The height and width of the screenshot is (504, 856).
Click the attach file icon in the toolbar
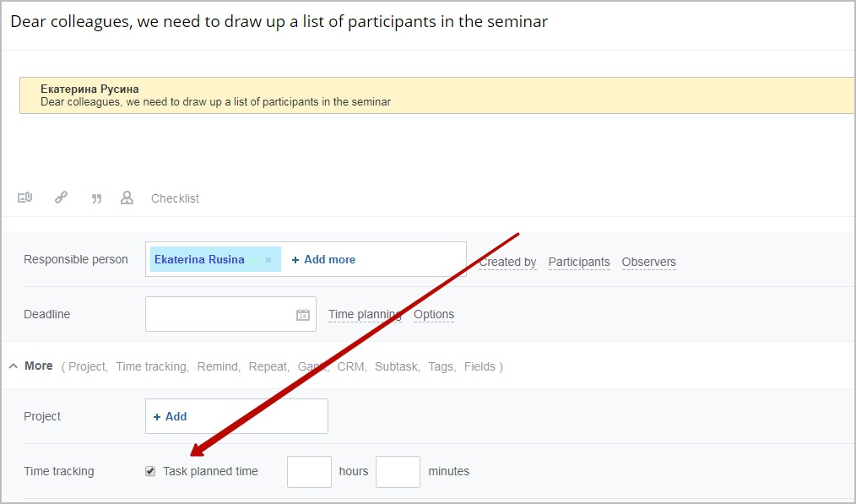(x=25, y=198)
